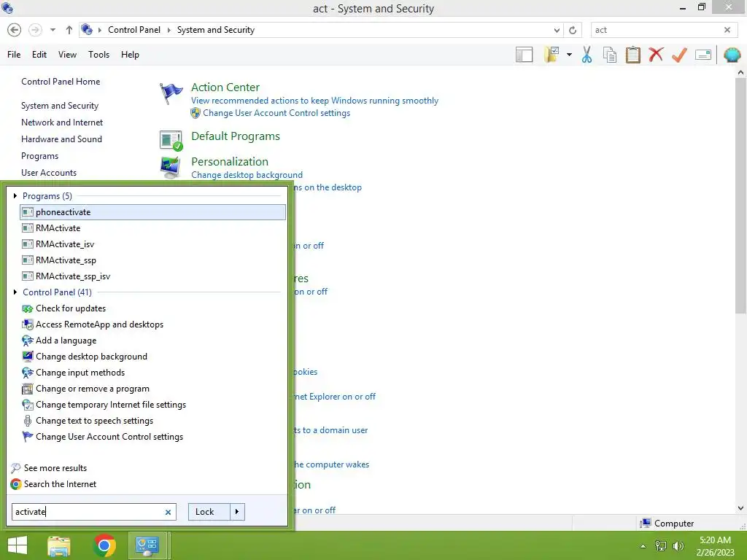Open Change input methods result
The width and height of the screenshot is (747, 560).
point(153,373)
